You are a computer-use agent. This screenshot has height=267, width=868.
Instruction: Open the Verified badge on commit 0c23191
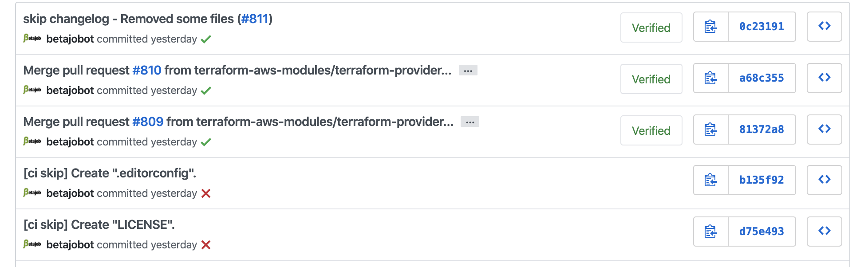pos(651,27)
